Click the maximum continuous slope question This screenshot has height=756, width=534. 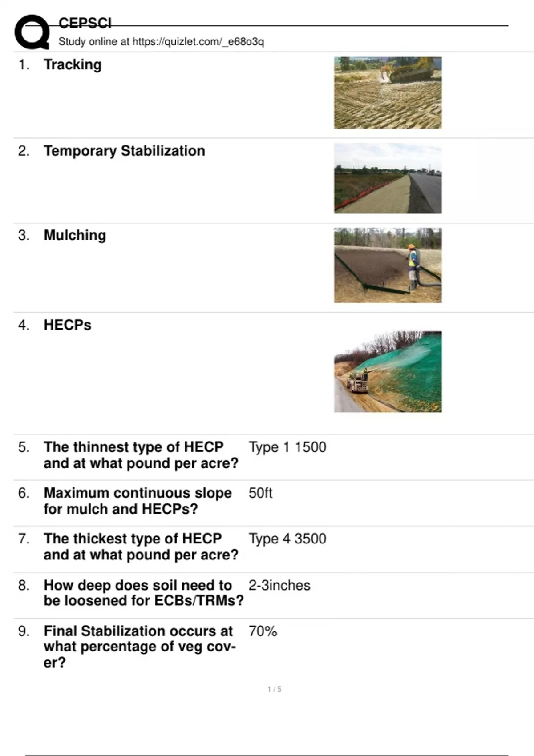click(138, 501)
